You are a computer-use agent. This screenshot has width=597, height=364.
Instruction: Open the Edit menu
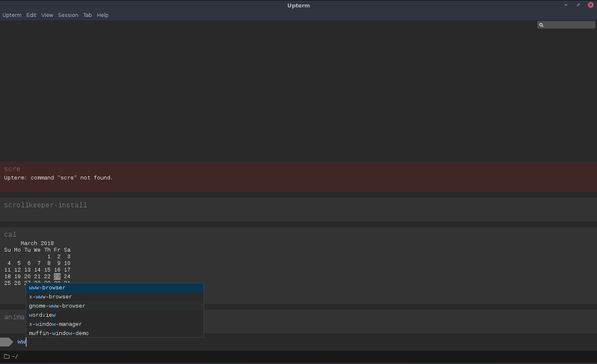click(31, 15)
